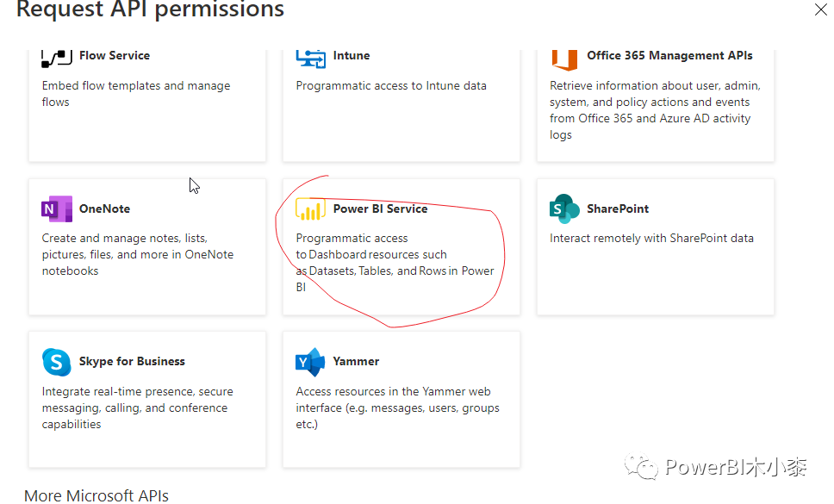Click 'Access resources in the Yammer web' description
Image resolution: width=834 pixels, height=504 pixels.
[397, 408]
